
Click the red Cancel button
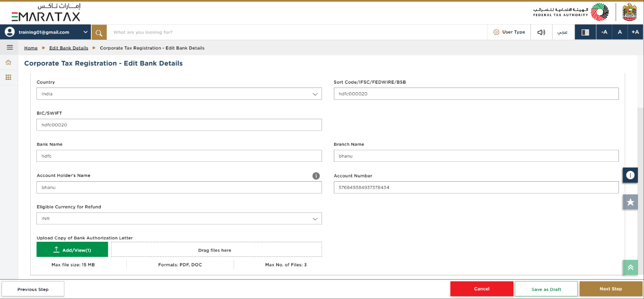tap(482, 289)
